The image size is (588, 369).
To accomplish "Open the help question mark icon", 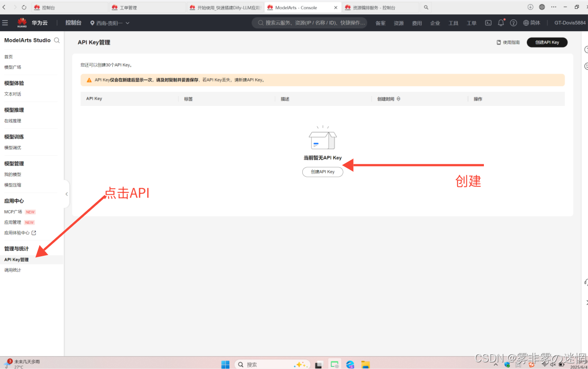I will tap(513, 23).
